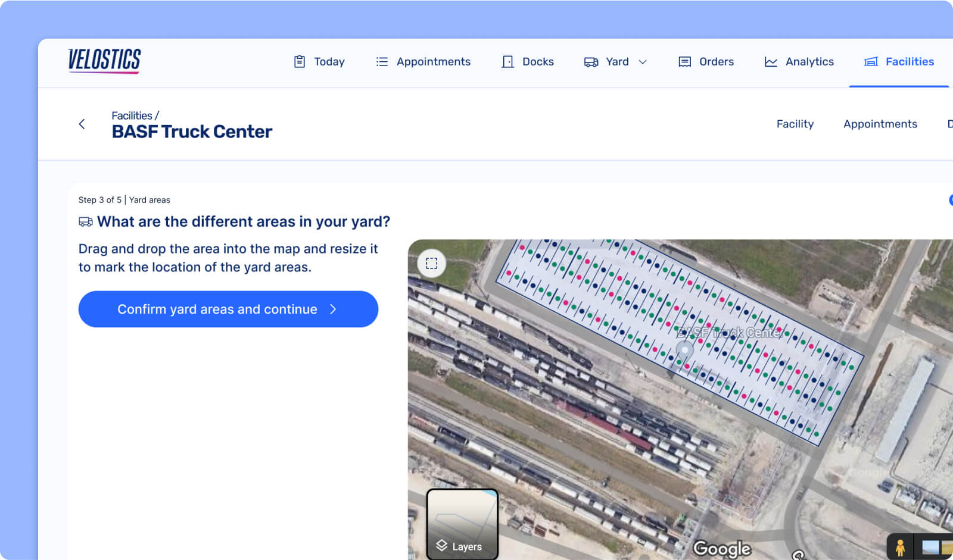Image resolution: width=953 pixels, height=560 pixels.
Task: Click the Velostics logo
Action: [x=104, y=61]
